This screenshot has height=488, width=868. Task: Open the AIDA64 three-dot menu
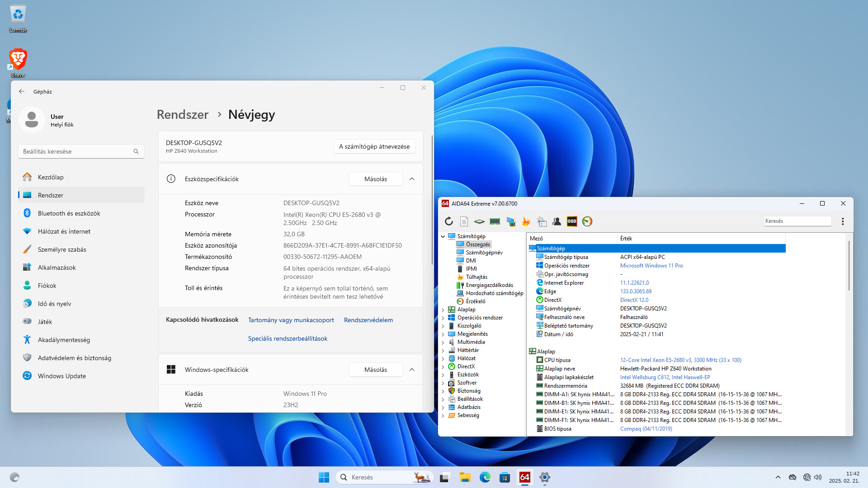[843, 221]
